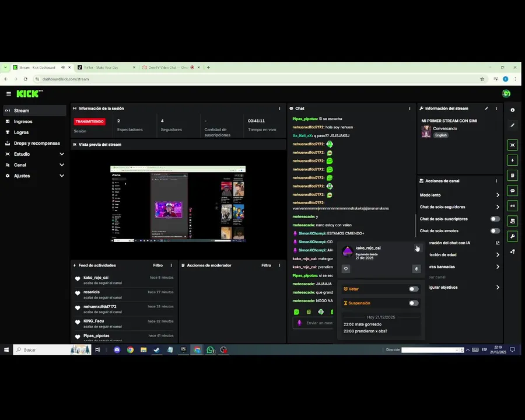Toggle Chat de solo-emotes switch
The height and width of the screenshot is (420, 525).
[x=495, y=231]
